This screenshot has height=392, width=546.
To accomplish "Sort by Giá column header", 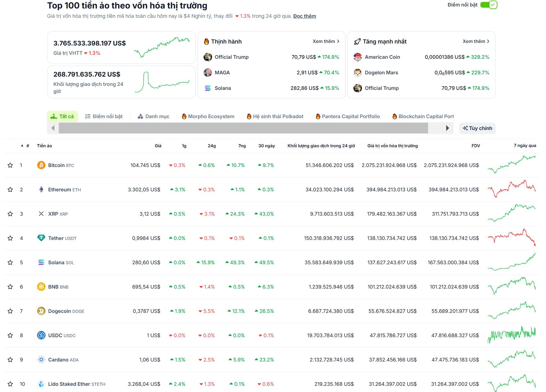I will [x=158, y=146].
